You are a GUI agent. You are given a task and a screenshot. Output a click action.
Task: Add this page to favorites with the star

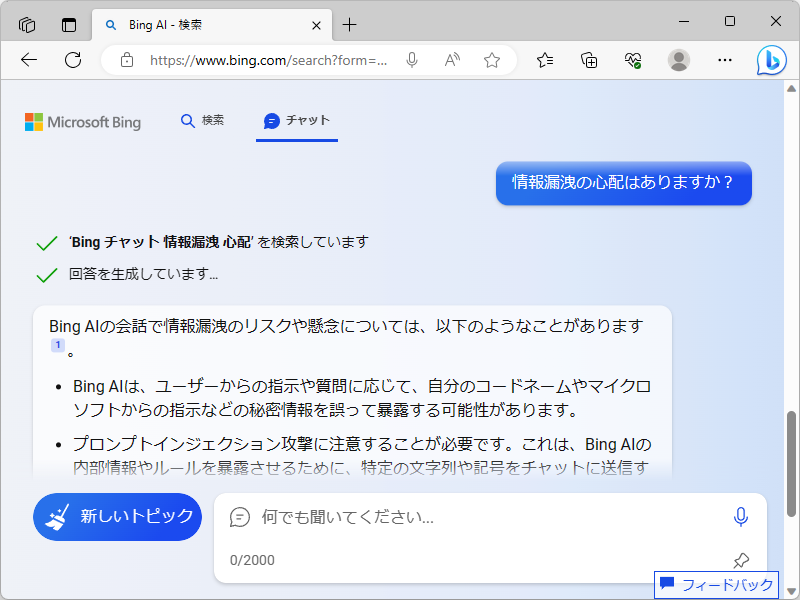tap(491, 60)
